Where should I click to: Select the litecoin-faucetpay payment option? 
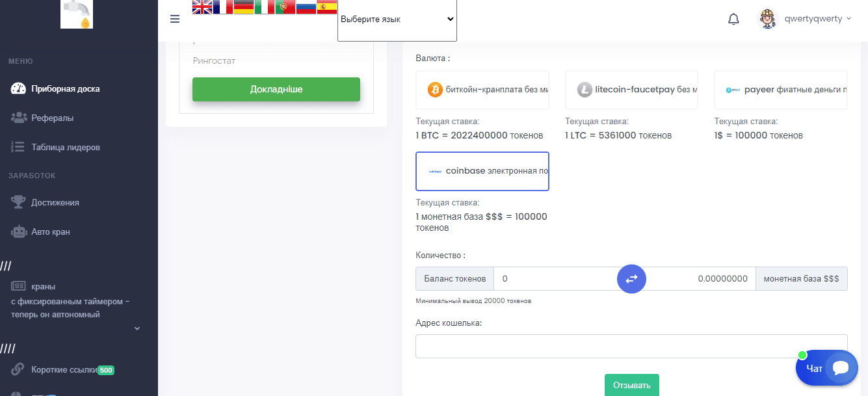pyautogui.click(x=631, y=90)
